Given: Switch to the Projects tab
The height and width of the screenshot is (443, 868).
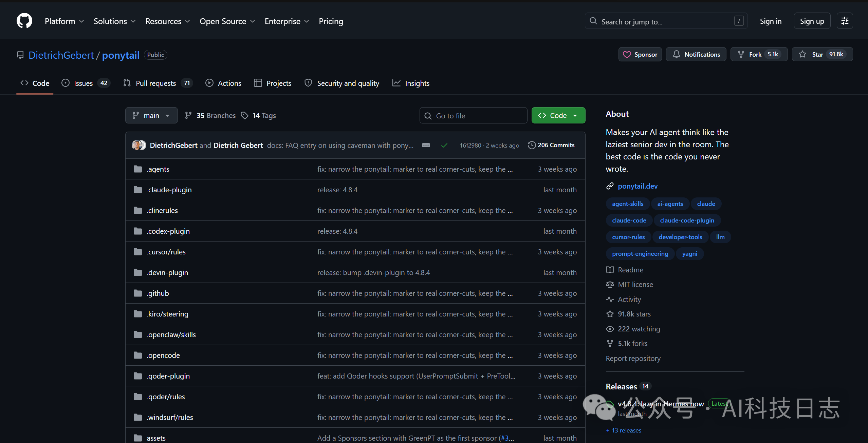Looking at the screenshot, I should point(273,83).
